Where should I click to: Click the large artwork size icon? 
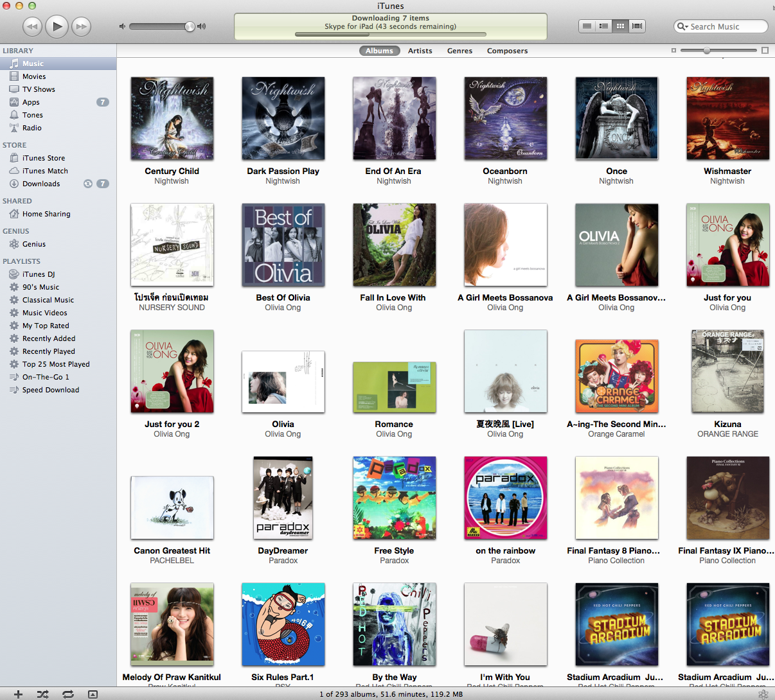coord(765,50)
